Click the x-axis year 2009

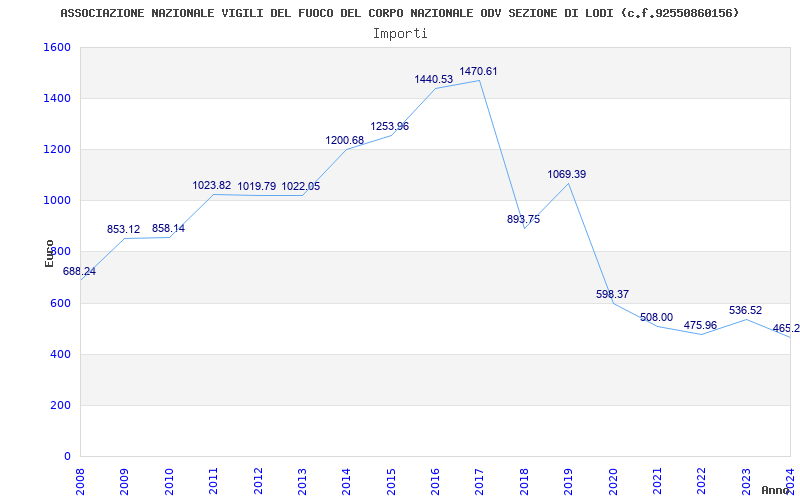coord(124,481)
